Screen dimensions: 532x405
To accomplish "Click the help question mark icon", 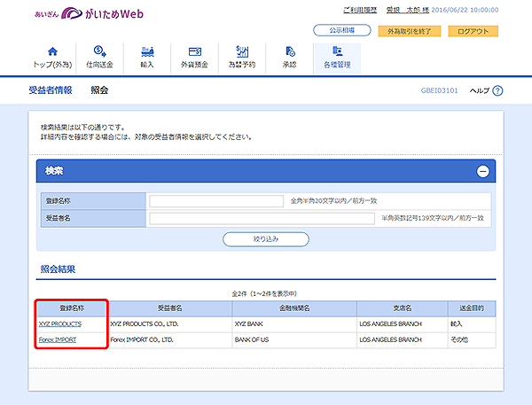I will (x=497, y=90).
